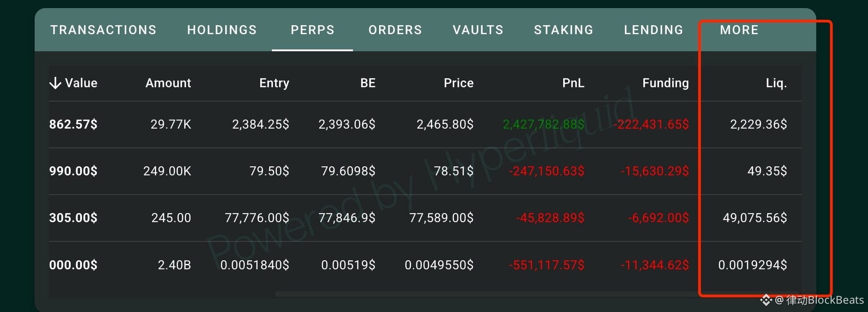Viewport: 868px width, 312px height.
Task: Sort by the Entry column header
Action: tap(274, 83)
